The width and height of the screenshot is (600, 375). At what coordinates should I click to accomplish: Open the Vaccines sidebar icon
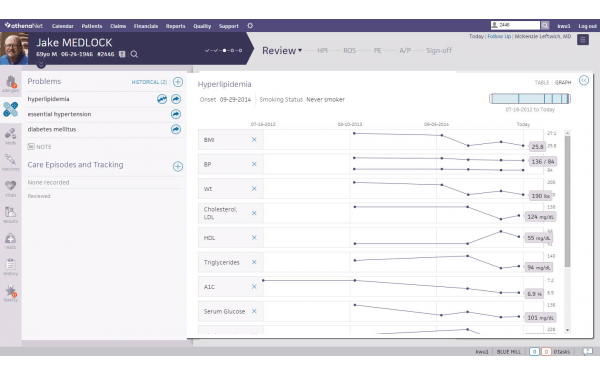(x=10, y=162)
